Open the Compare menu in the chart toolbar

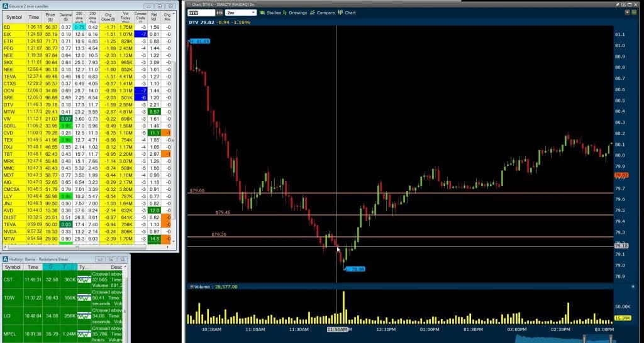(x=323, y=13)
